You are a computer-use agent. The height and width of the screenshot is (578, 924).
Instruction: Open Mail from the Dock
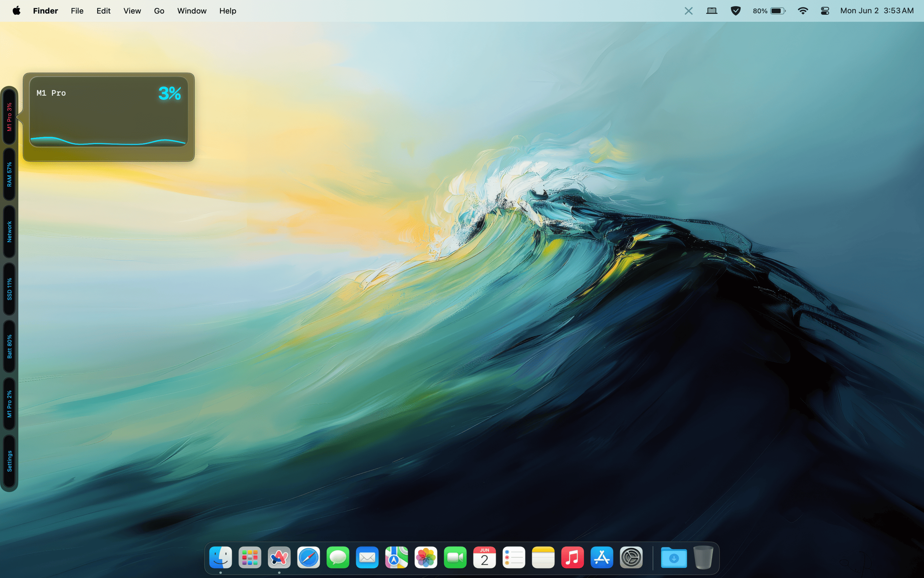pos(367,557)
